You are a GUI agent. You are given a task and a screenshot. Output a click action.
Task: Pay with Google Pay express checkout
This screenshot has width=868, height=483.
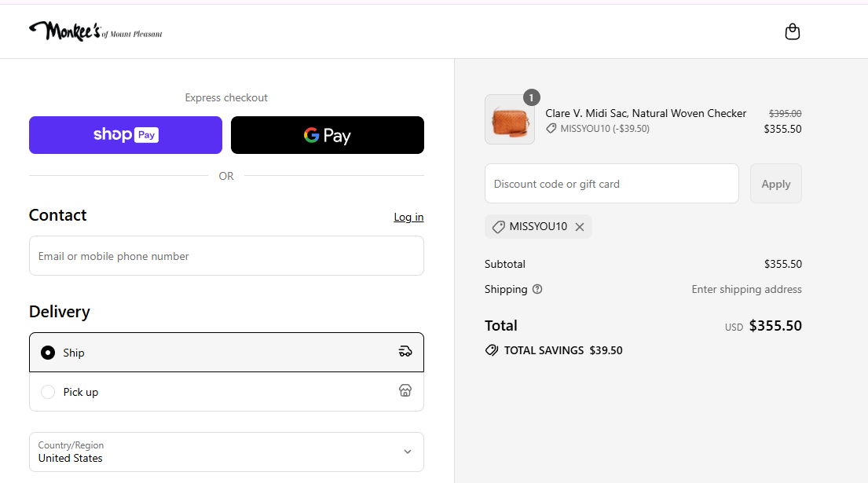327,135
